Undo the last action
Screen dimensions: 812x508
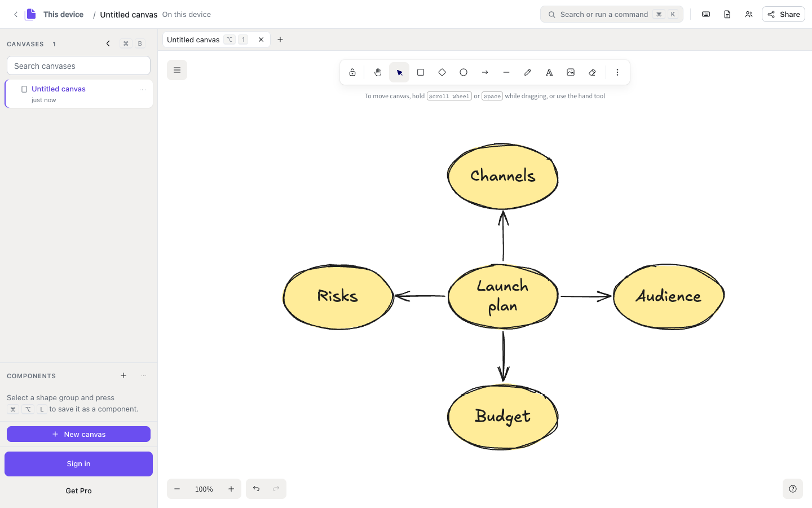coord(256,489)
